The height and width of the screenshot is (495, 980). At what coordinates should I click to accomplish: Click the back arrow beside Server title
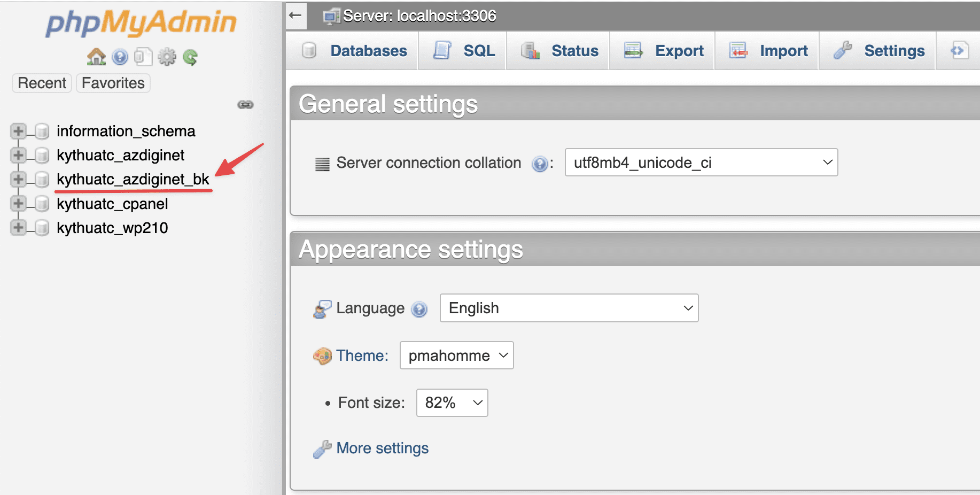point(296,16)
